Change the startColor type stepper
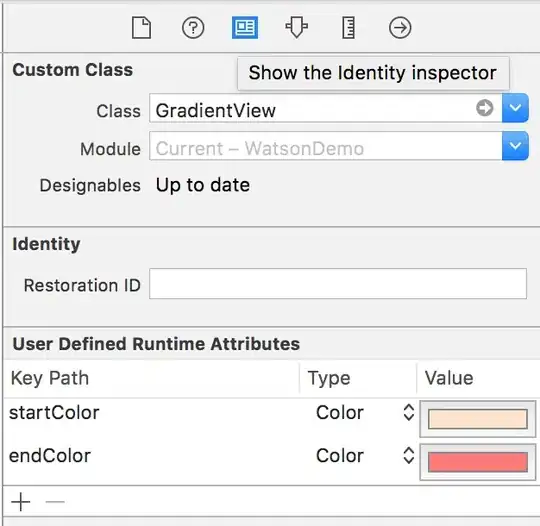 pos(408,412)
